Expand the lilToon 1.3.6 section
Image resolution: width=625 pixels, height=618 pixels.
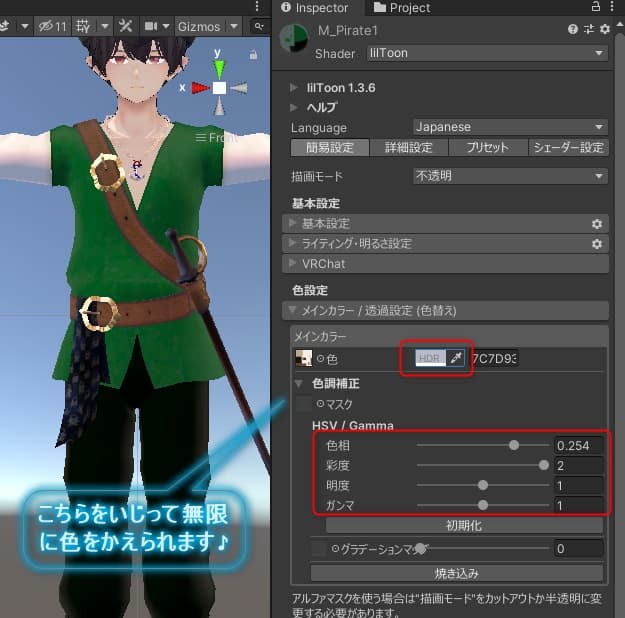coord(294,87)
